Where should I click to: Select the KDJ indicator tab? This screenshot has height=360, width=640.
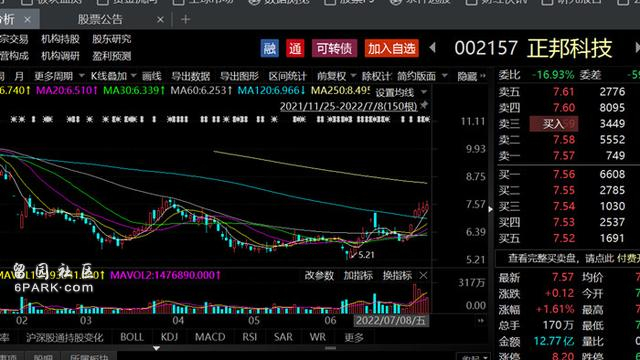[169, 337]
